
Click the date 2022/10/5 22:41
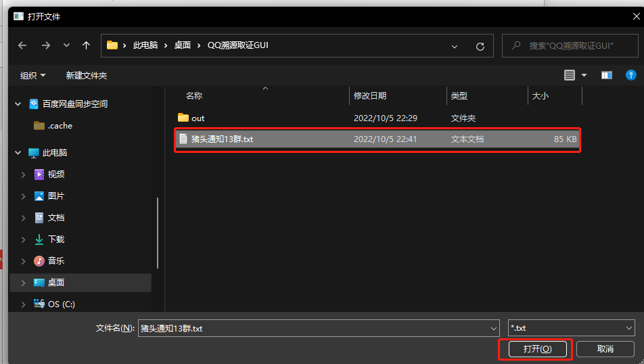coord(386,139)
